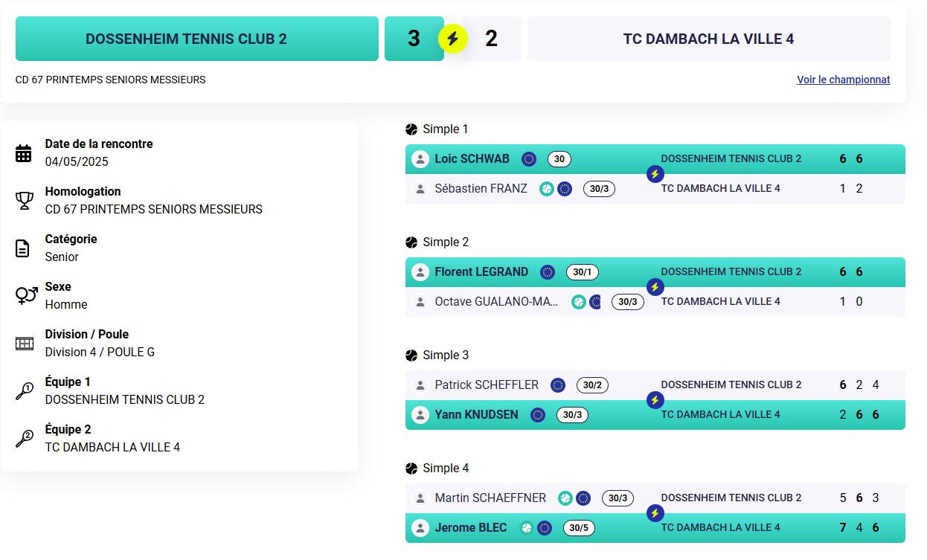Open Yann KNUDSEN's player name
This screenshot has width=927, height=560.
pyautogui.click(x=477, y=415)
